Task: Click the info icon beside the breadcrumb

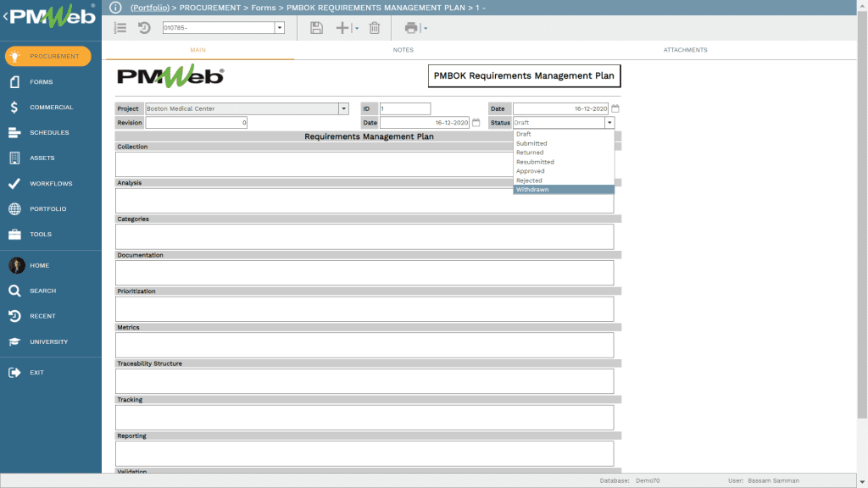Action: (115, 8)
